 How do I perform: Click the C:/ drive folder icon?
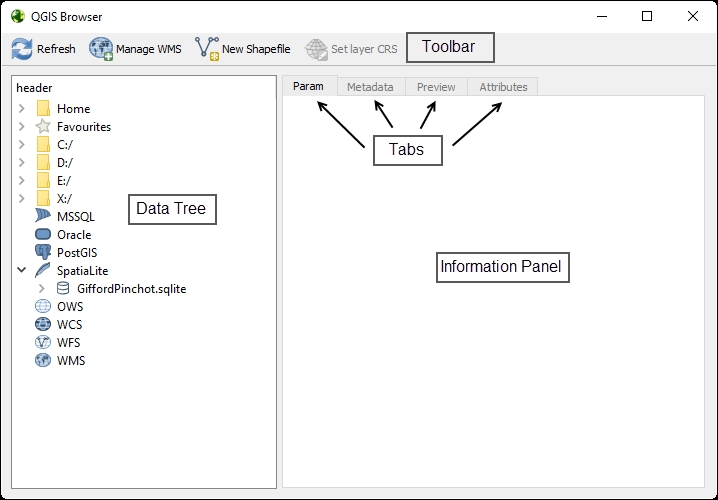(43, 144)
